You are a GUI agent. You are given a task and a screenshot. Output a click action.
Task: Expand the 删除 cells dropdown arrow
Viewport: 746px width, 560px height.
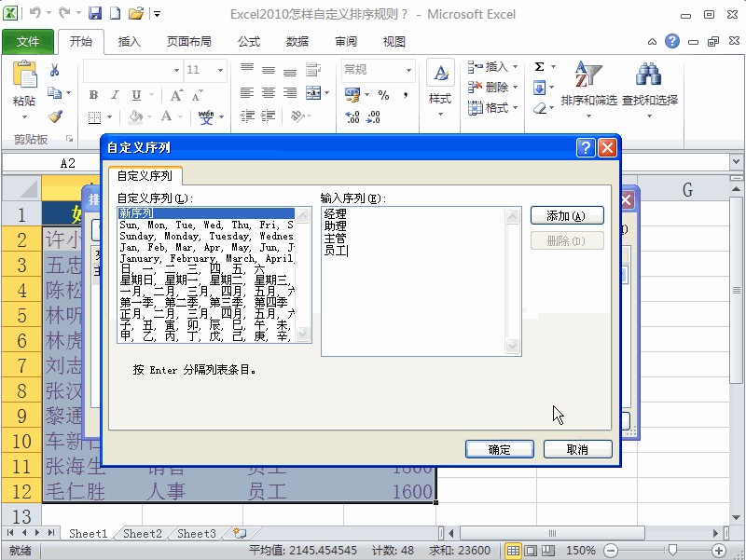point(516,88)
